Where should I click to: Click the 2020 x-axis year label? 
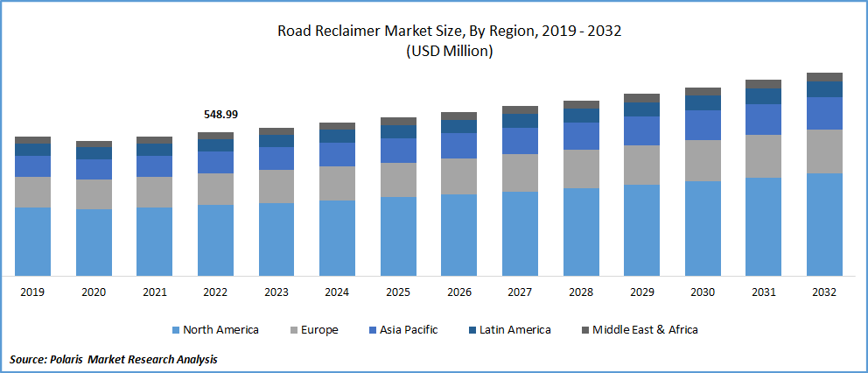point(94,292)
